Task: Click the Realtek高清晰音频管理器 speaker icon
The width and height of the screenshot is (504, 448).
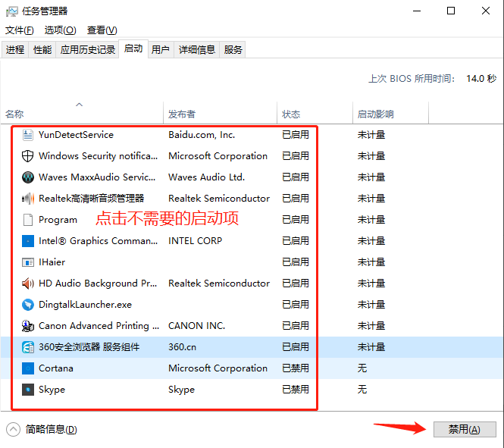Action: click(x=27, y=199)
